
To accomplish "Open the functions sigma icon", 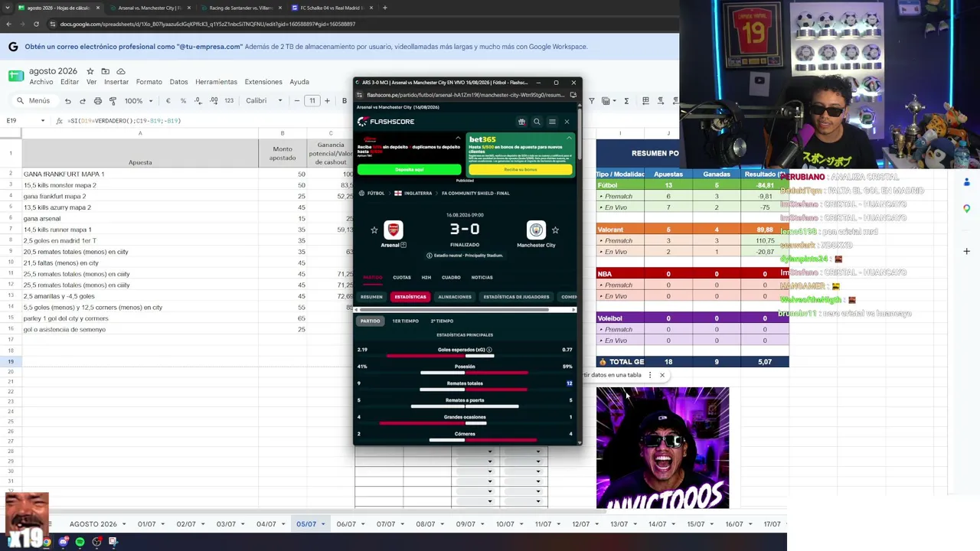I will pyautogui.click(x=626, y=101).
